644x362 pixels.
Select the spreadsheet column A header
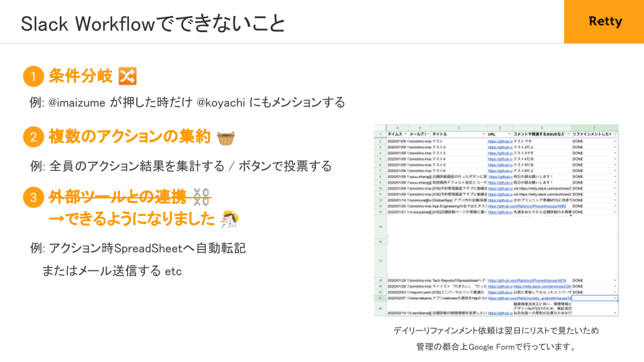(397, 127)
